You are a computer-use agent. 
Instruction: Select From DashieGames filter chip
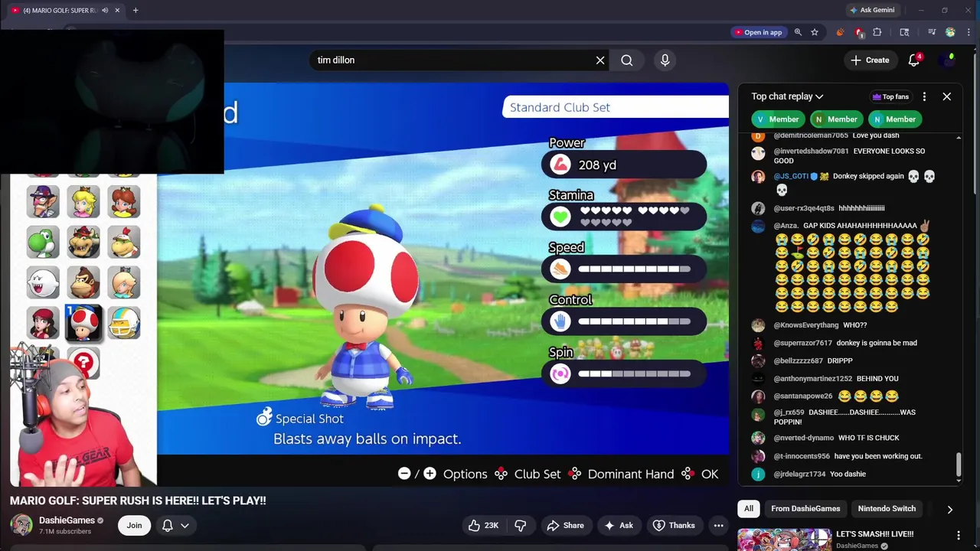pyautogui.click(x=805, y=509)
